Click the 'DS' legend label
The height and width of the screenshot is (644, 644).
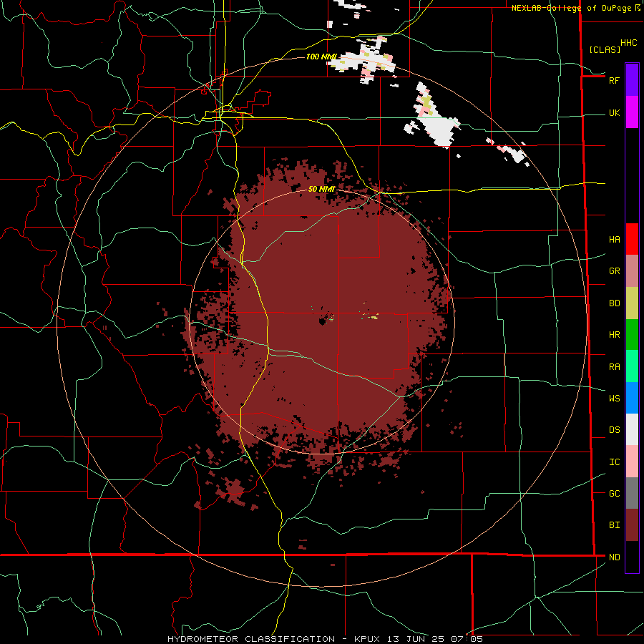coord(614,430)
